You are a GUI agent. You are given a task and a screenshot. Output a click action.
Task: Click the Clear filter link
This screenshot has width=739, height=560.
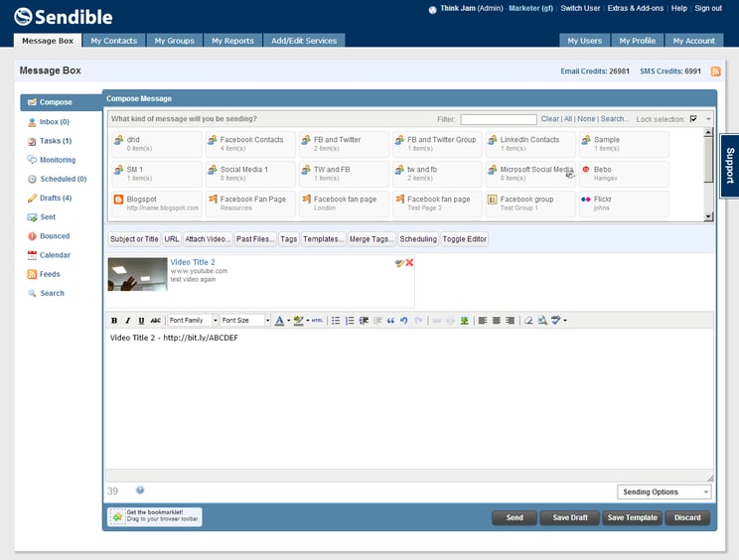[550, 119]
